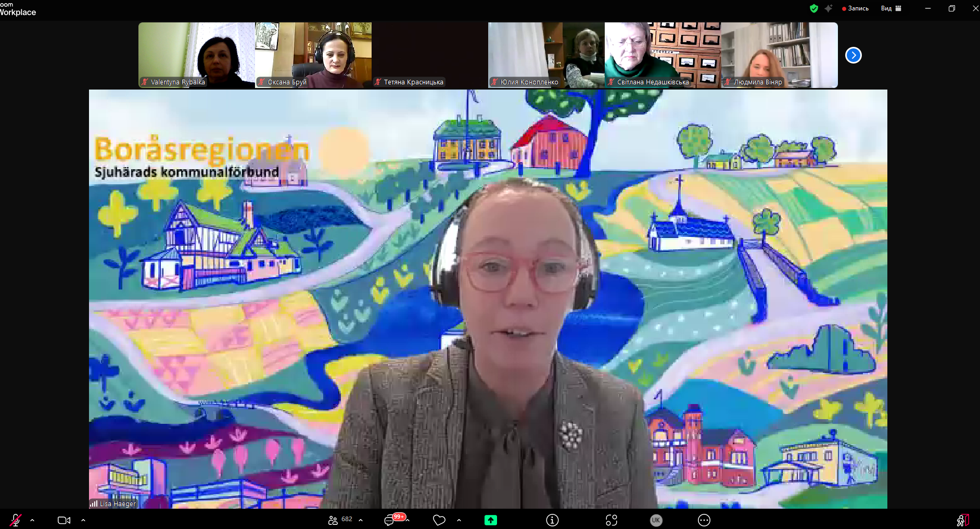This screenshot has width=980, height=529.
Task: Expand the participants options arrow
Action: [x=361, y=520]
